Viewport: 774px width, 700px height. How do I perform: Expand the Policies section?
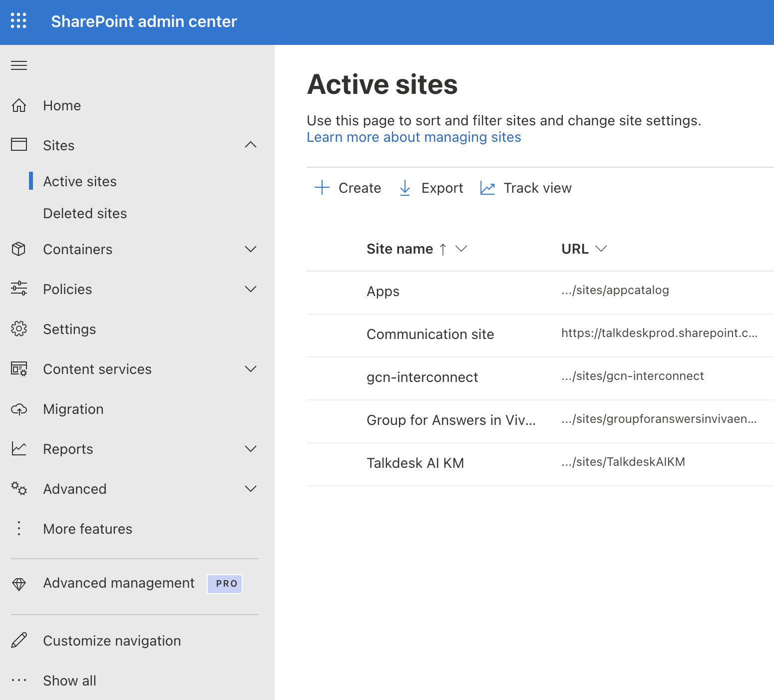251,289
